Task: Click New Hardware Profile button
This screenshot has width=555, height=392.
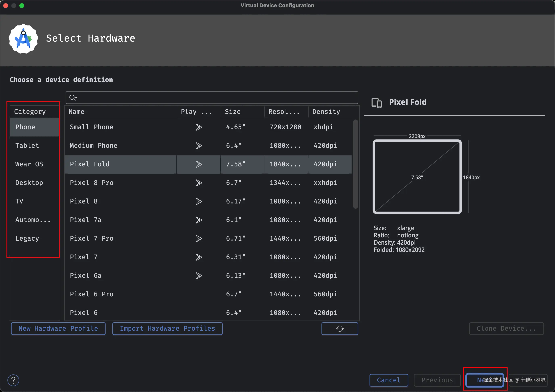Action: pos(58,328)
